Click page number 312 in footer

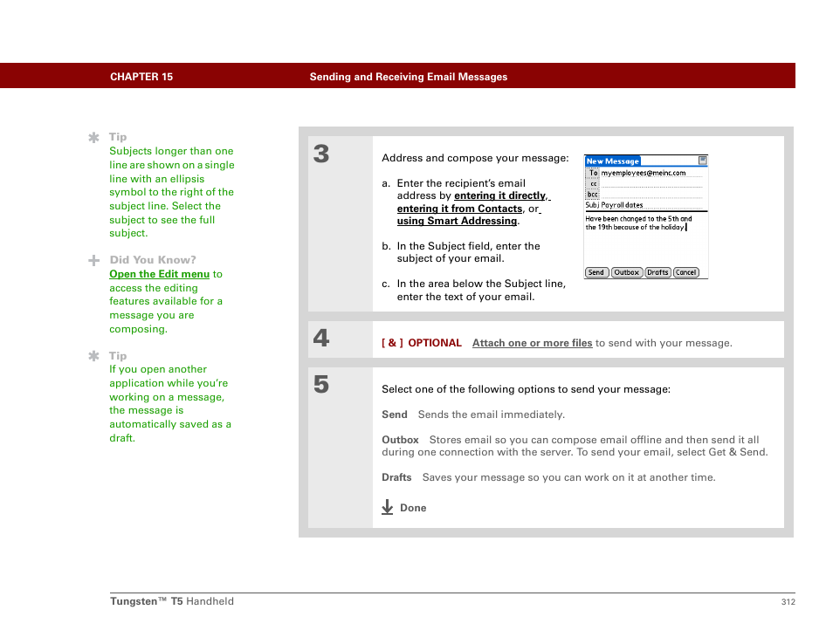tap(788, 601)
